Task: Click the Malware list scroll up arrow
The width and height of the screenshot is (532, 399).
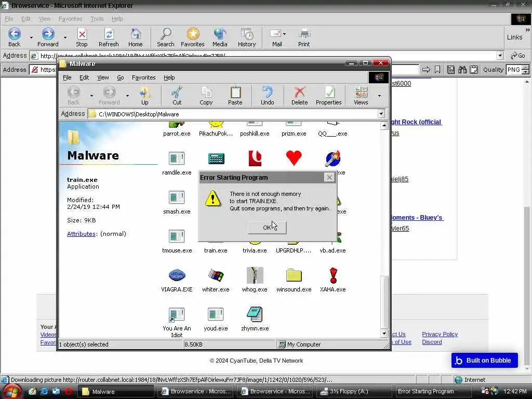Action: click(x=384, y=126)
